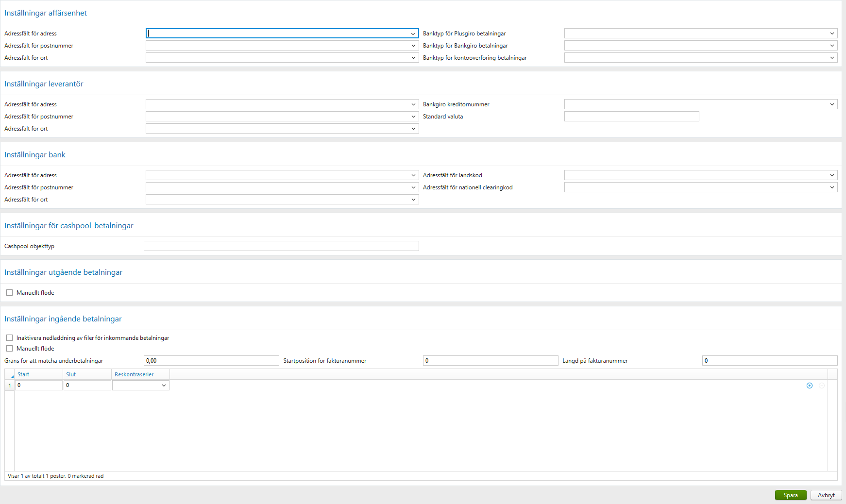Enable Manuellt flöde under utgående betalningar
Viewport: 846px width, 504px height.
coord(9,292)
